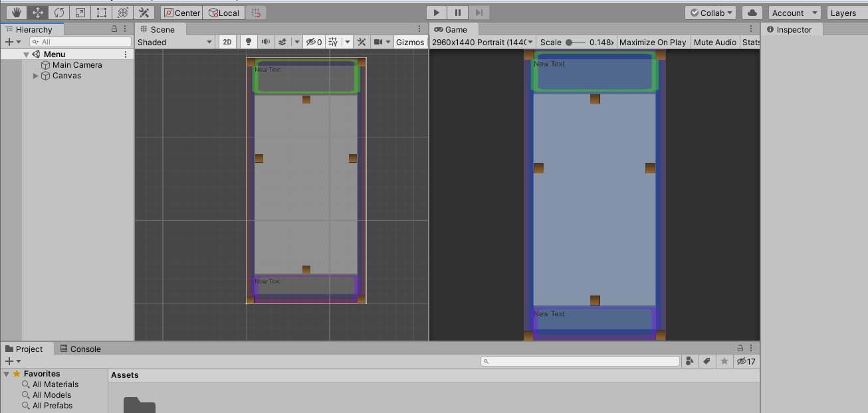Toggle Maximize On Play
Screen dimensions: 868x413
coord(653,42)
